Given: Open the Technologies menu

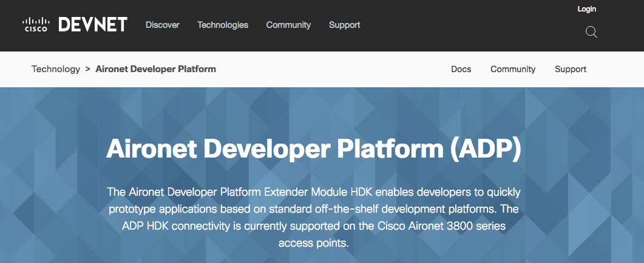Looking at the screenshot, I should click(223, 25).
